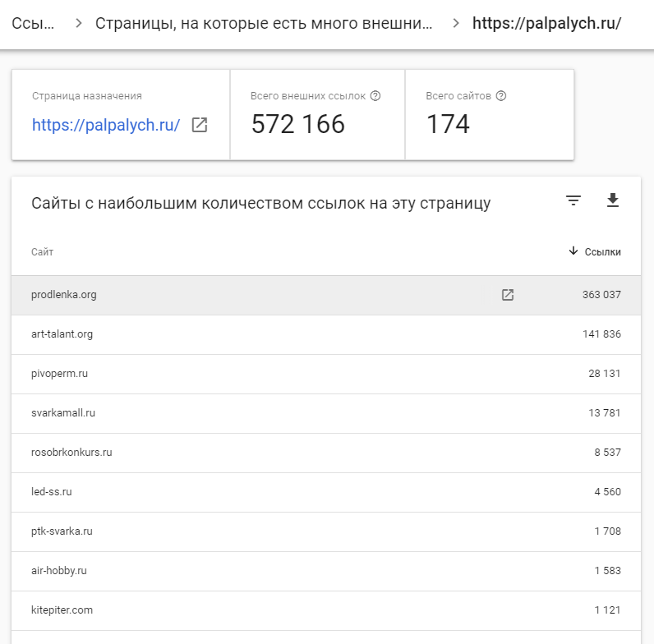Viewport: 654px width, 644px height.
Task: Select the rosobrkonkurs.ru row
Action: tap(326, 453)
